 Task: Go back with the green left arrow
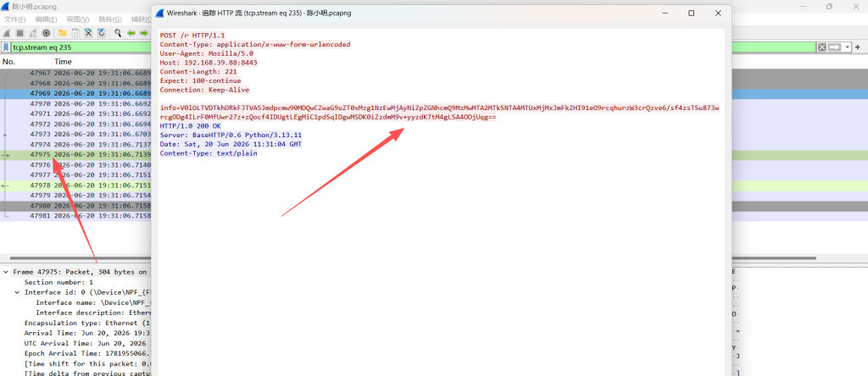click(131, 33)
